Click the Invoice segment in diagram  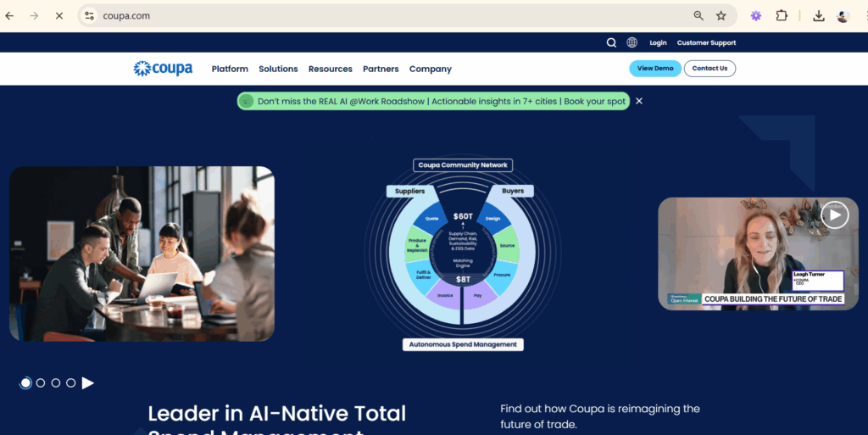[x=445, y=296]
